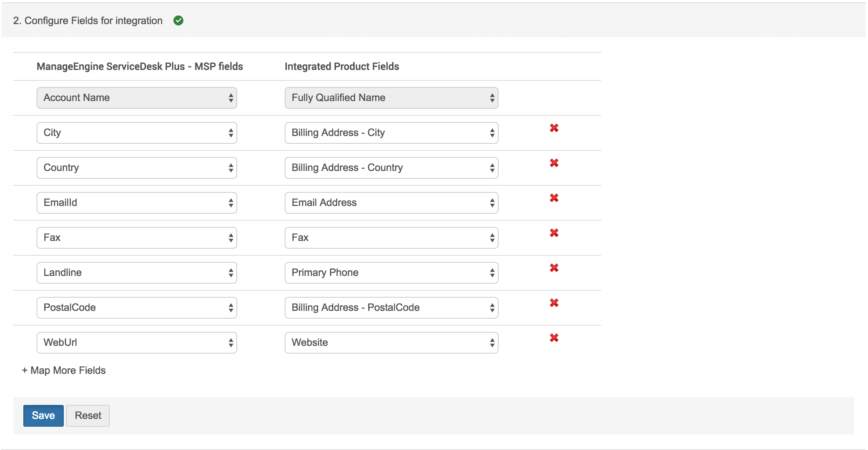Image resolution: width=868 pixels, height=450 pixels.
Task: Click the green checkmark status icon
Action: pyautogui.click(x=178, y=21)
